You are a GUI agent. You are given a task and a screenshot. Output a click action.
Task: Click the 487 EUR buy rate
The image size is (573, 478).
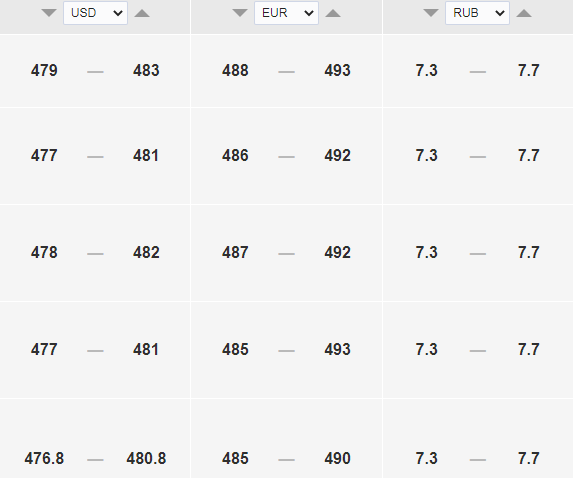tap(235, 252)
